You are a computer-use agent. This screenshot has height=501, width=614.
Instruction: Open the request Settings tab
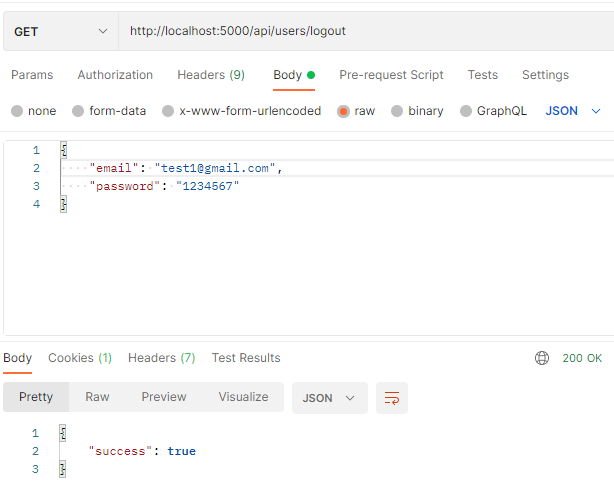[x=545, y=75]
